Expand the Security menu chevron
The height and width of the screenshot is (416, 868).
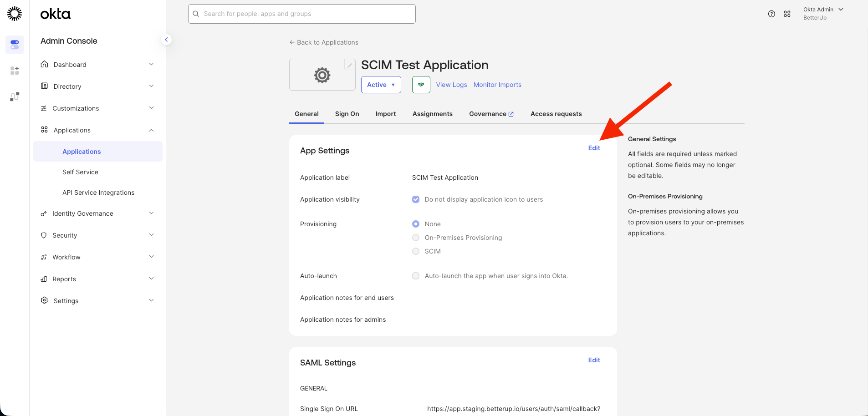click(151, 235)
